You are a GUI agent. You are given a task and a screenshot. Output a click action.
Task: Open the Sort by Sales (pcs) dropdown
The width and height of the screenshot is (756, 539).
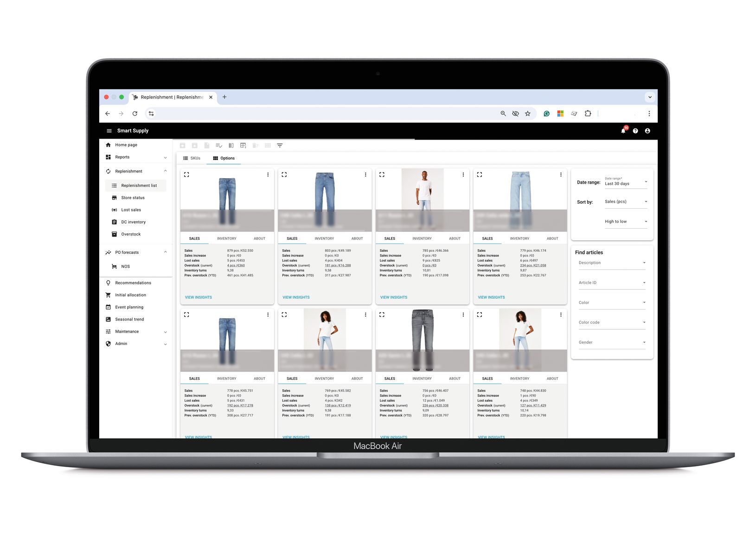tap(626, 202)
